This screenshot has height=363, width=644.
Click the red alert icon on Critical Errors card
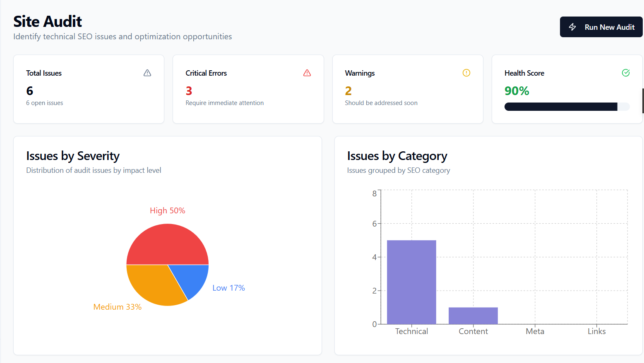point(307,73)
